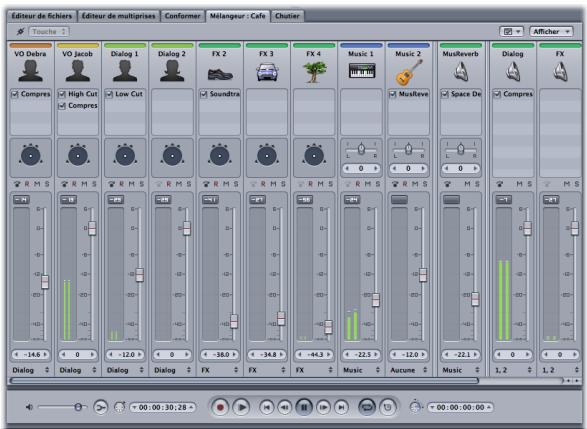This screenshot has height=429, width=587.
Task: Click the VO Debra volume fader handle
Action: (45, 282)
